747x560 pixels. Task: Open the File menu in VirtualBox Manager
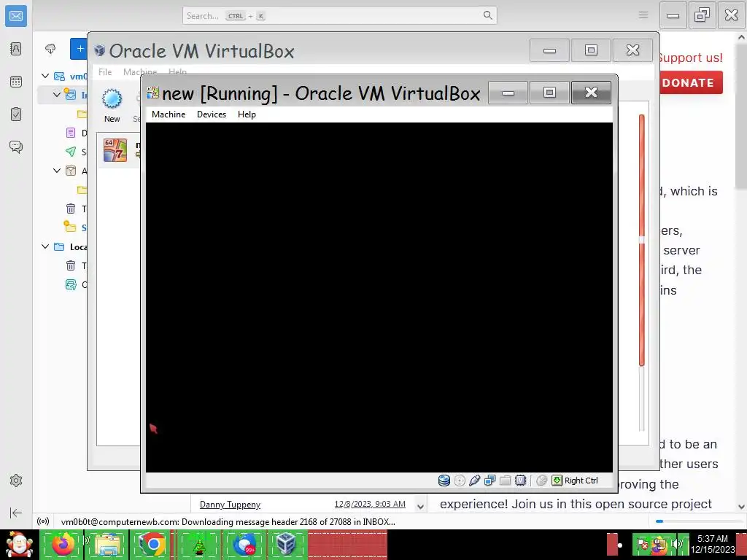click(x=105, y=72)
